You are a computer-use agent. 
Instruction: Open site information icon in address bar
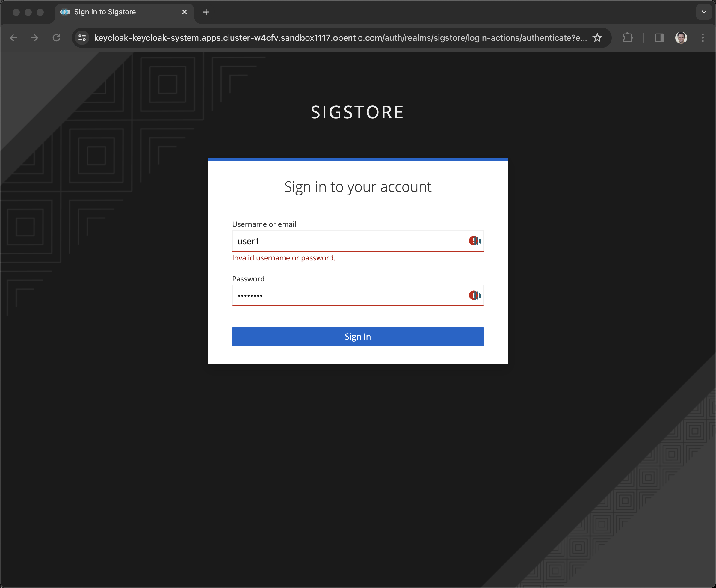(x=82, y=37)
